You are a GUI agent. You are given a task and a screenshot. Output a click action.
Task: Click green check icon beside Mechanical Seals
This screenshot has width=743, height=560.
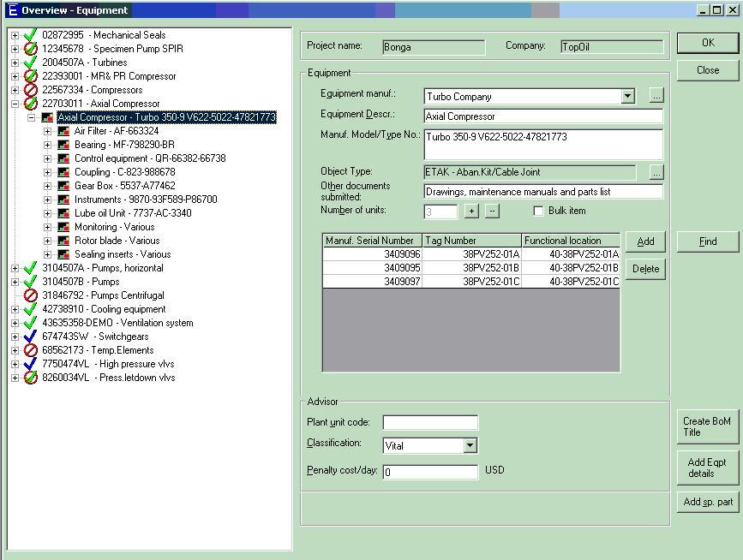coord(30,34)
